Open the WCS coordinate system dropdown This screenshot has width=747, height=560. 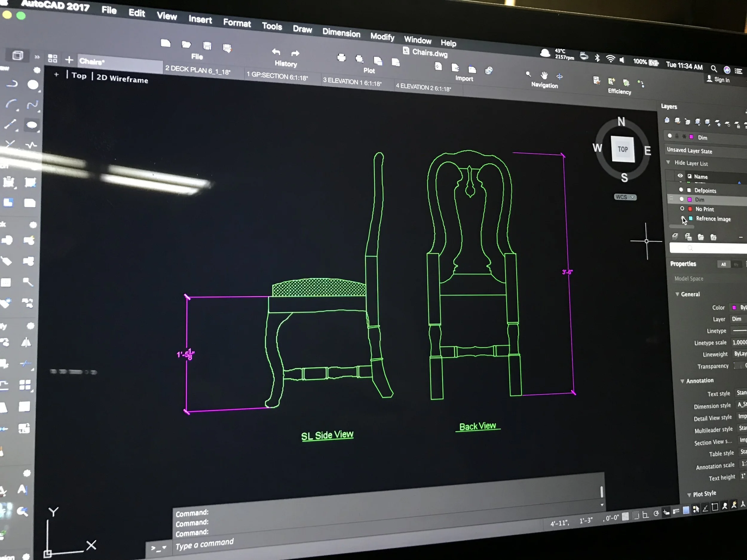click(625, 197)
